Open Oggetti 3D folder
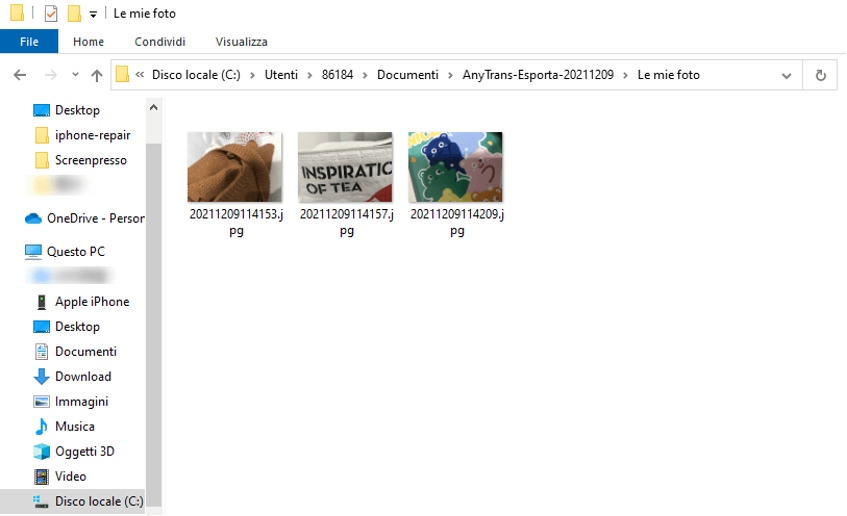 pos(84,451)
